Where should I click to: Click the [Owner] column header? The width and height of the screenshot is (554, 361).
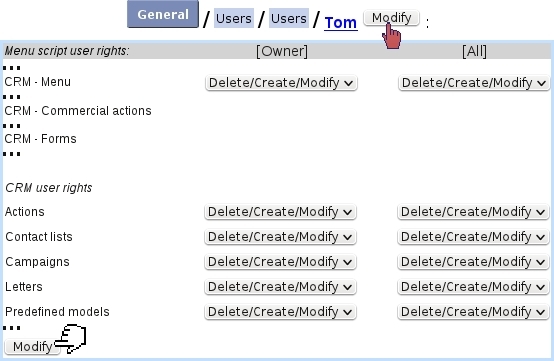(282, 51)
